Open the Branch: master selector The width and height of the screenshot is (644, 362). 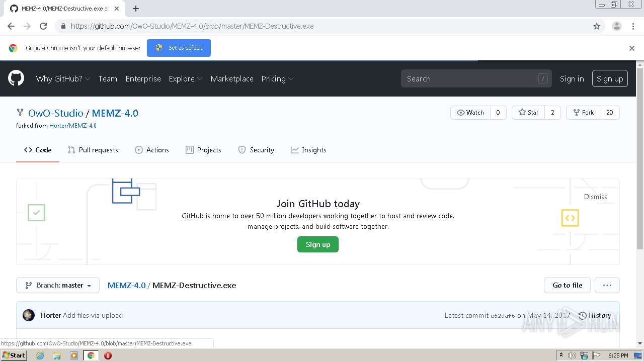tap(58, 285)
